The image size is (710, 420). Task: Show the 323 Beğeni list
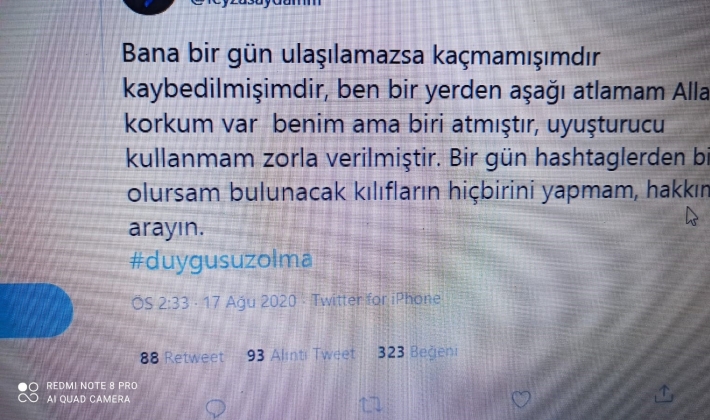pos(417,352)
